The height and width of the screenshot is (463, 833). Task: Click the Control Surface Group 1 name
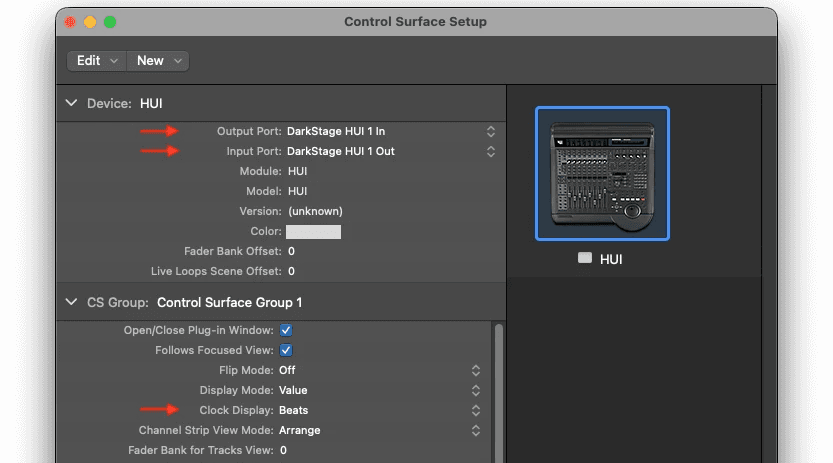(230, 303)
